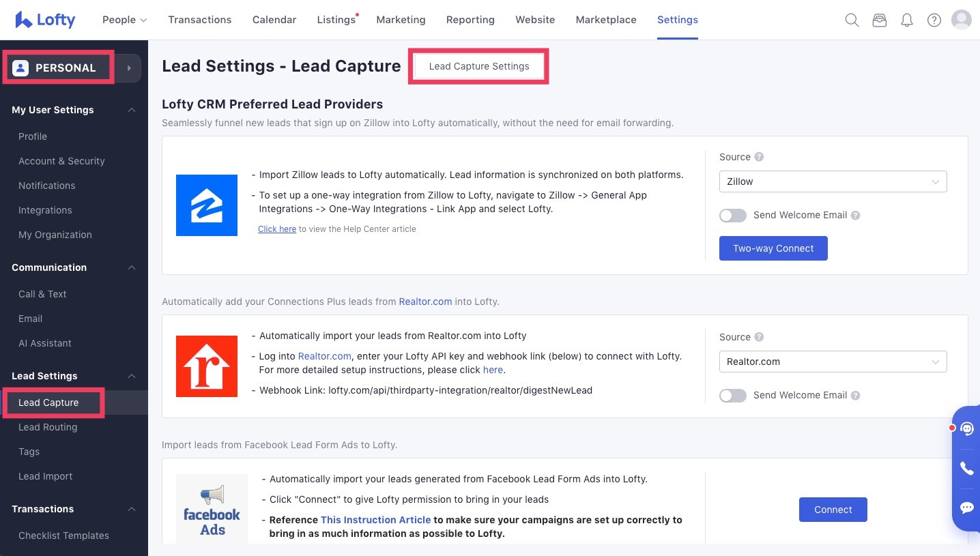Image resolution: width=980 pixels, height=556 pixels.
Task: Expand the PERSONAL switcher arrow
Action: pos(129,68)
